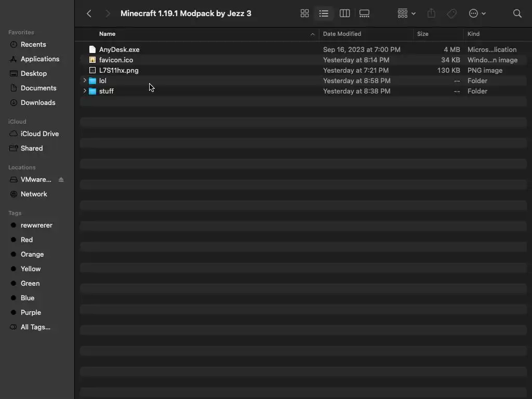Select the VMware volume in Locations
This screenshot has width=532, height=399.
pos(36,180)
